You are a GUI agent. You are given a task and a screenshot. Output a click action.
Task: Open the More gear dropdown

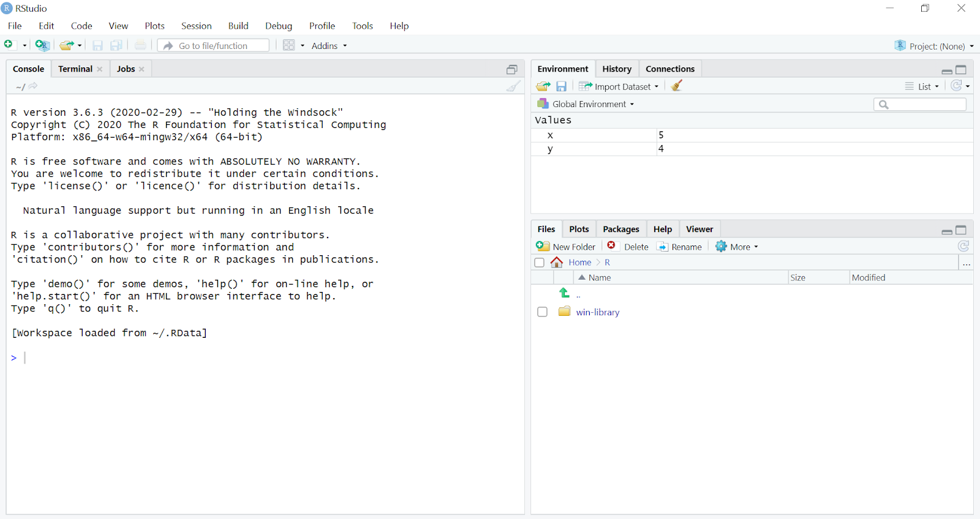pyautogui.click(x=737, y=247)
